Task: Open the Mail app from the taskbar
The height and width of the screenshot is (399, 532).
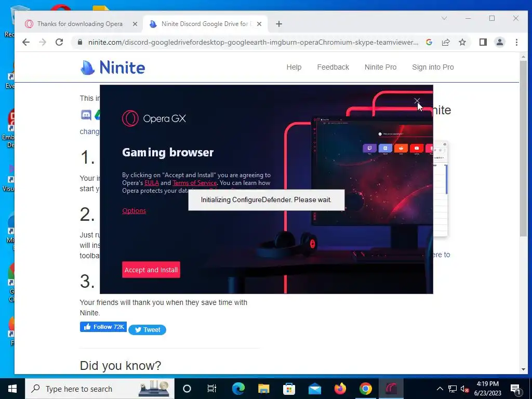Action: tap(314, 389)
